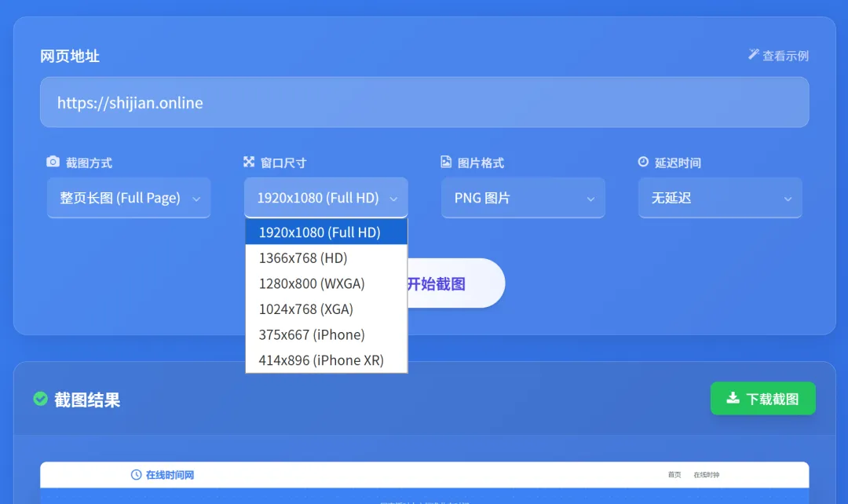Select 1920x1080 (Full HD) in the list
Image resolution: width=848 pixels, height=504 pixels.
pyautogui.click(x=326, y=232)
